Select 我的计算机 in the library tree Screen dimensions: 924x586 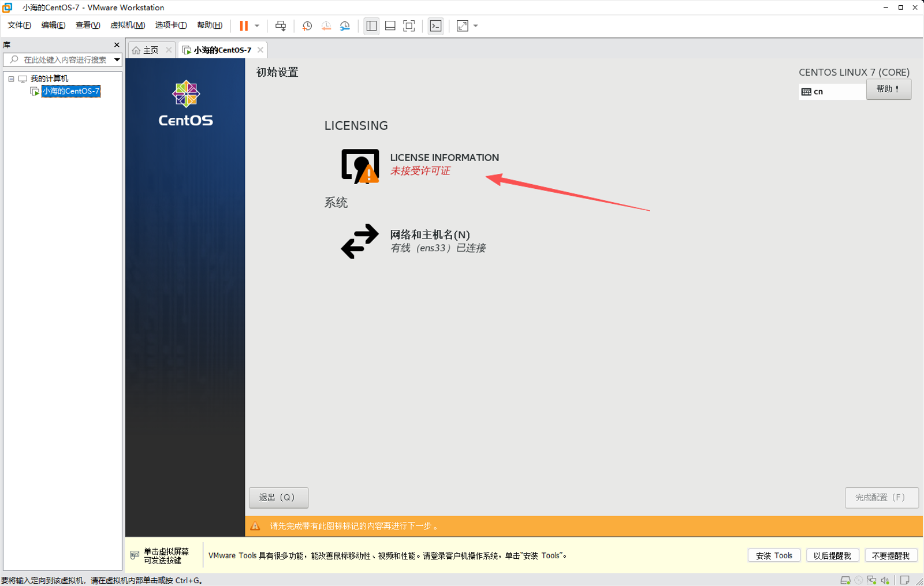(x=49, y=79)
